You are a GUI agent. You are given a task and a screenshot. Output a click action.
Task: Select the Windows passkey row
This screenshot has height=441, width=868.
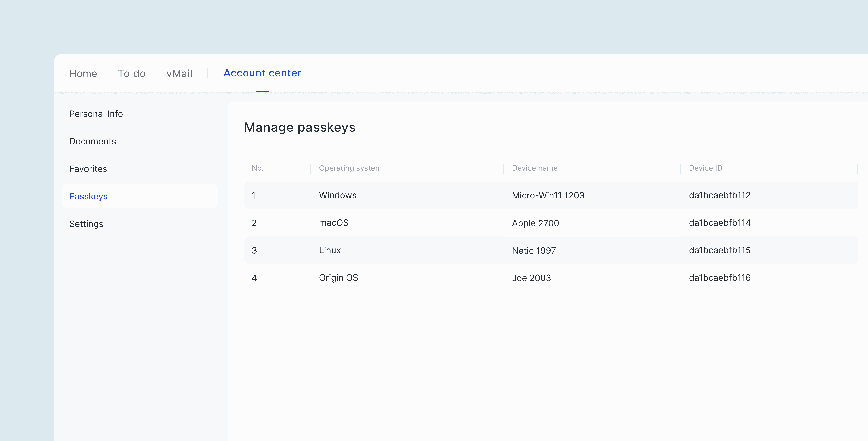tap(338, 195)
